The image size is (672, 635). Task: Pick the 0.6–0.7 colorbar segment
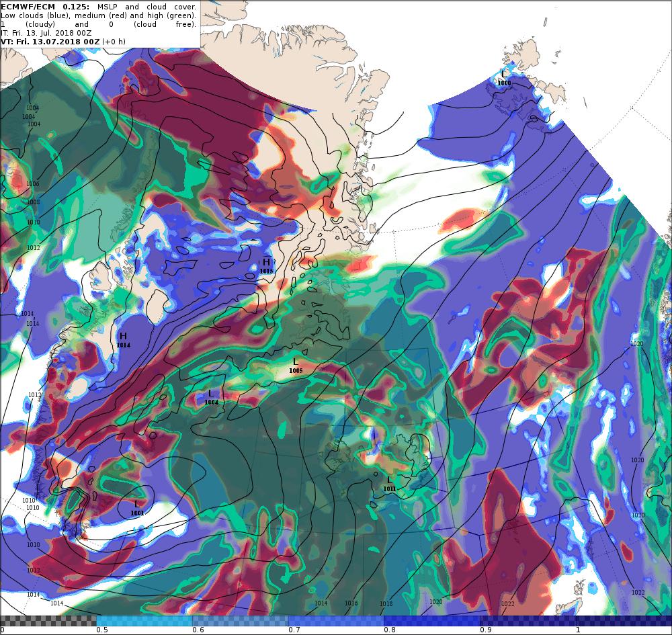pos(241,621)
